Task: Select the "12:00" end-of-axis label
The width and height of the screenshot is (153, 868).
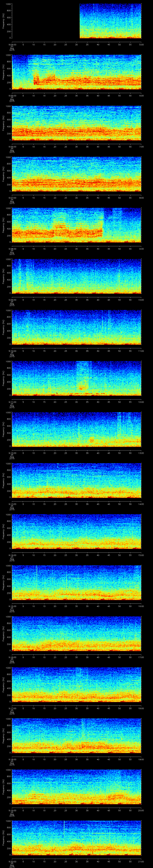Action: (x=141, y=402)
